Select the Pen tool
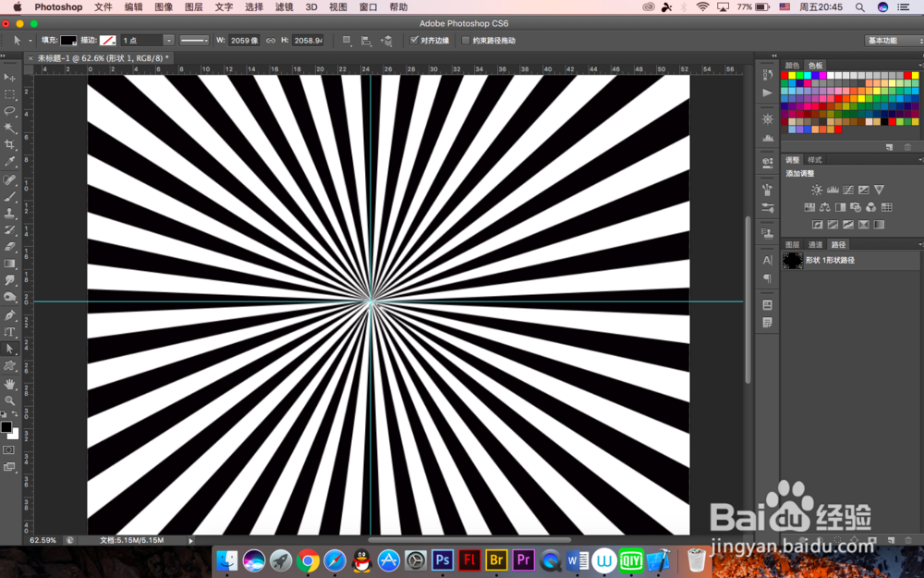 pos(9,315)
